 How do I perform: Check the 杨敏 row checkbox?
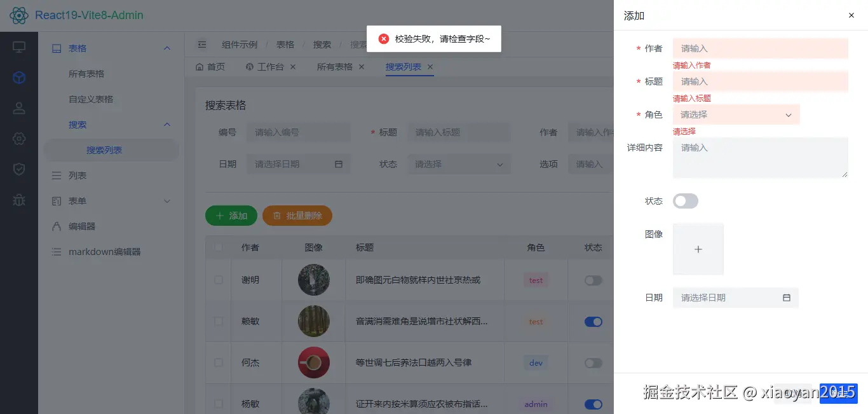click(x=219, y=404)
